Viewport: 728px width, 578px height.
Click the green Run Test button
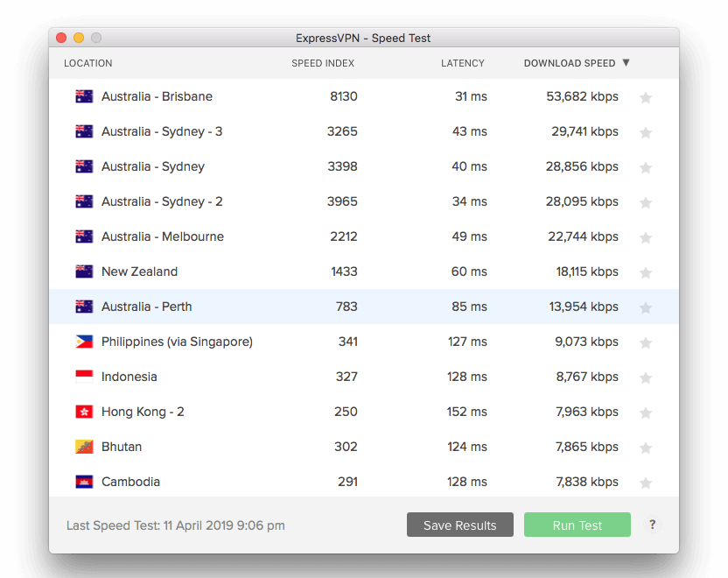click(577, 525)
